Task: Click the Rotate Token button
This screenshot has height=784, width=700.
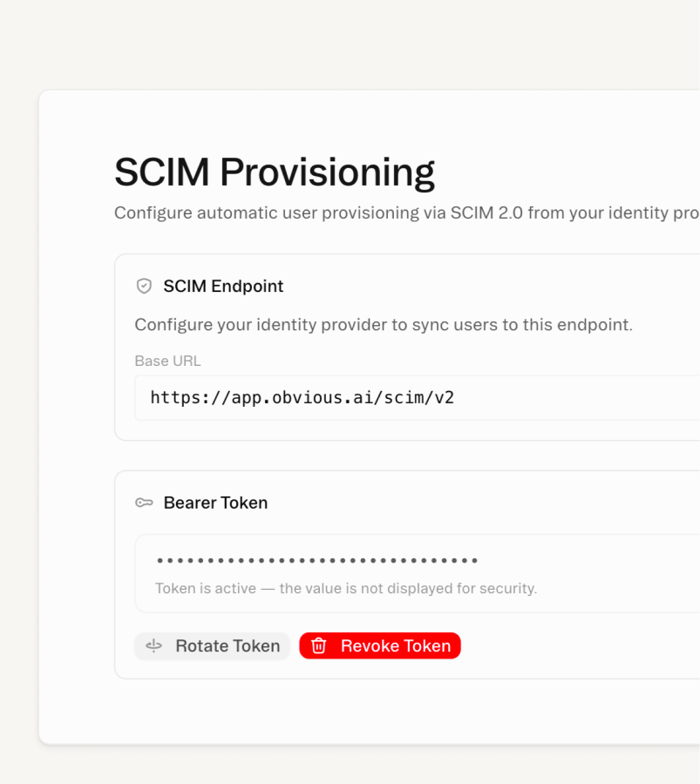Action: point(212,645)
